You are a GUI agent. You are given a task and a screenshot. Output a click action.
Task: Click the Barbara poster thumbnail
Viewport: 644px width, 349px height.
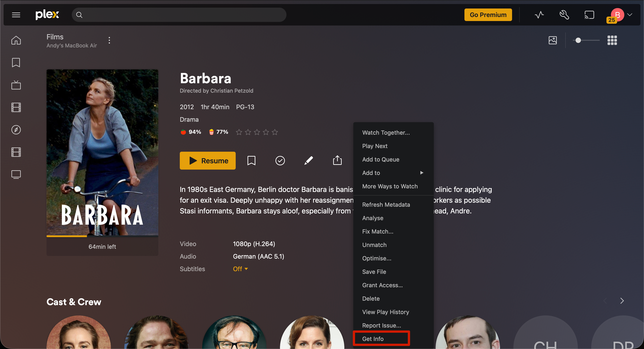click(102, 152)
